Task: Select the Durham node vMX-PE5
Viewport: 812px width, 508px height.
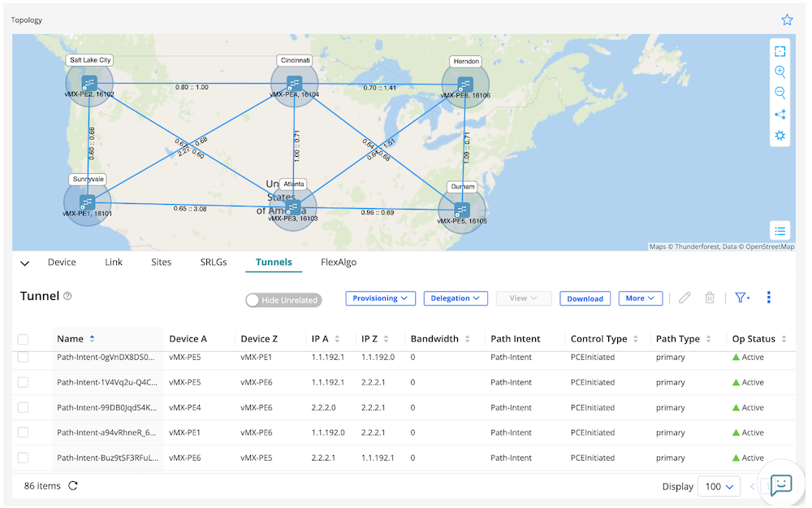Action: [x=461, y=210]
